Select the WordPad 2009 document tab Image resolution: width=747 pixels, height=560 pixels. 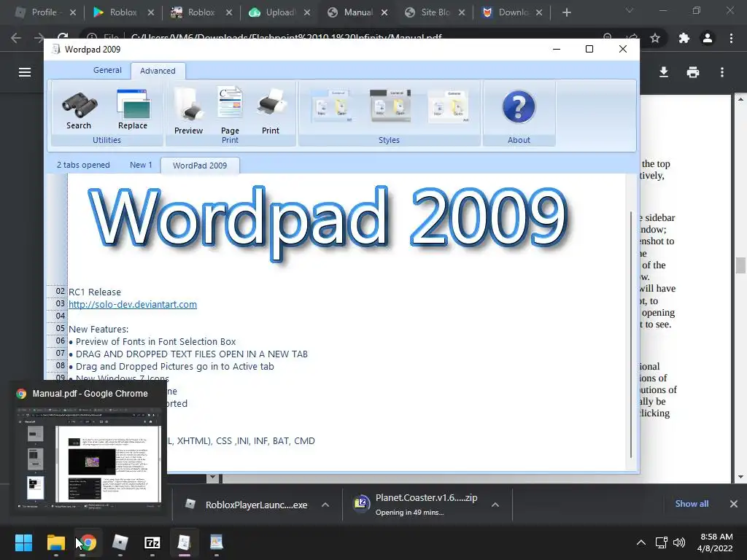click(x=200, y=166)
